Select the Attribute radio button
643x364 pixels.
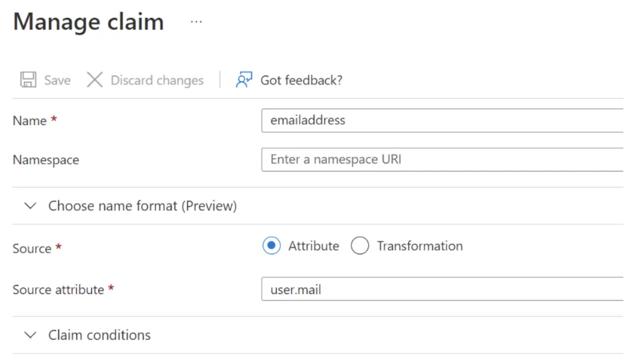(271, 246)
